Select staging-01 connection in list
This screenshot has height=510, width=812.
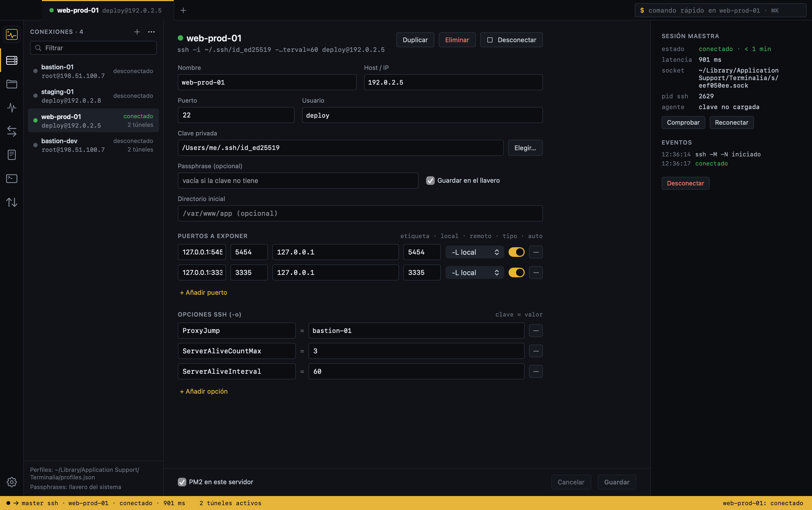pyautogui.click(x=93, y=96)
